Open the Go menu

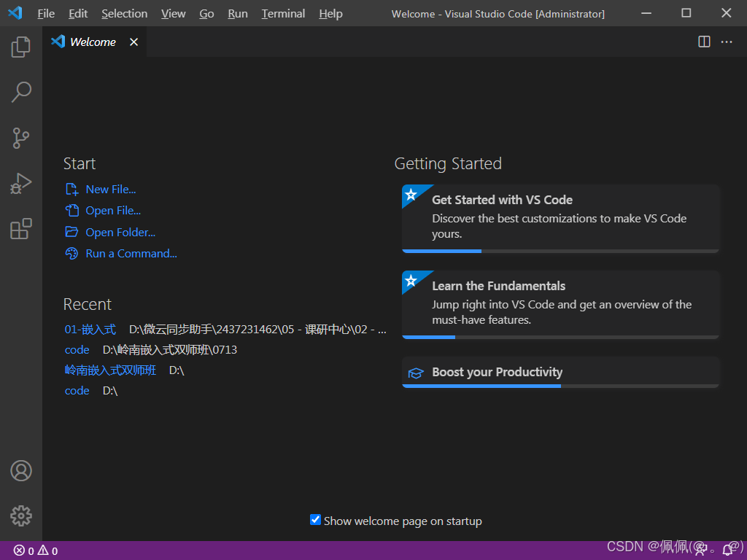tap(206, 14)
